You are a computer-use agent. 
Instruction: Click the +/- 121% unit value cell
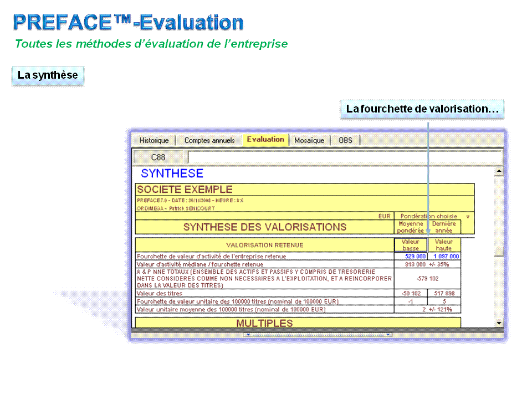point(441,309)
